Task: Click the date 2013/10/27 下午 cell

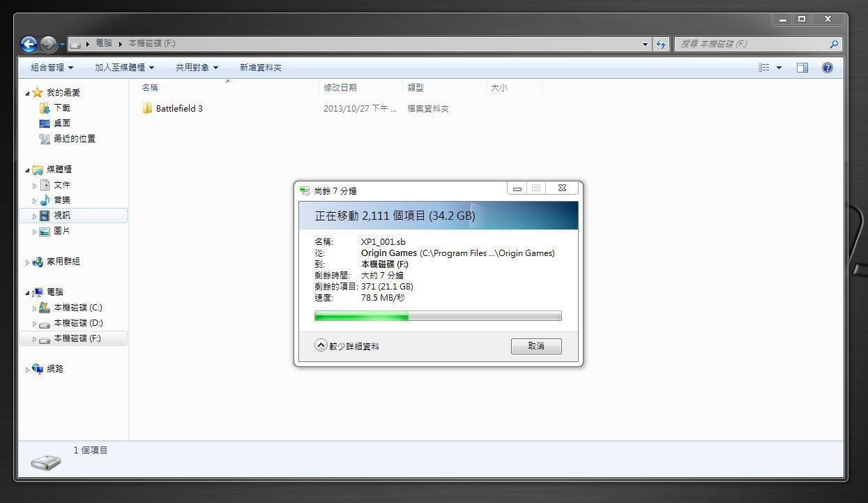Action: pos(360,109)
